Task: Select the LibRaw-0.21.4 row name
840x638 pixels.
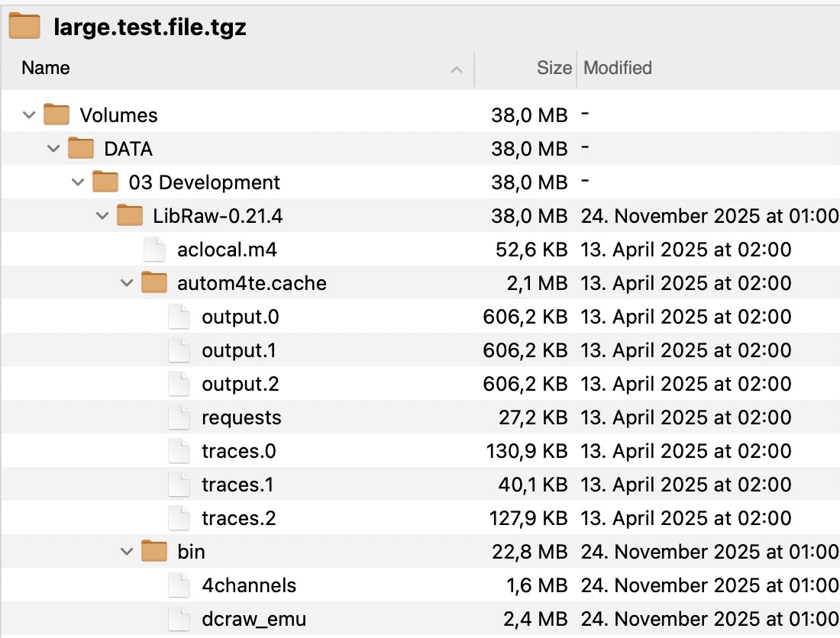Action: 218,216
